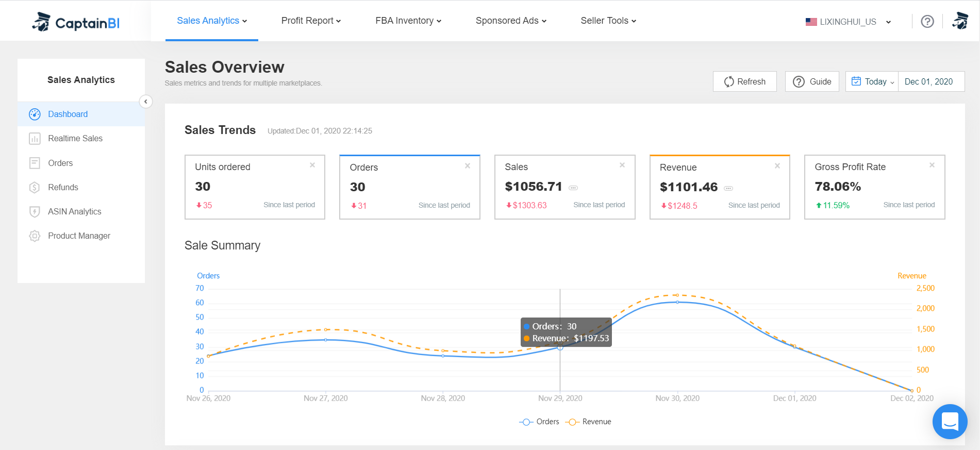Click the Refresh button
980x450 pixels.
coord(744,81)
